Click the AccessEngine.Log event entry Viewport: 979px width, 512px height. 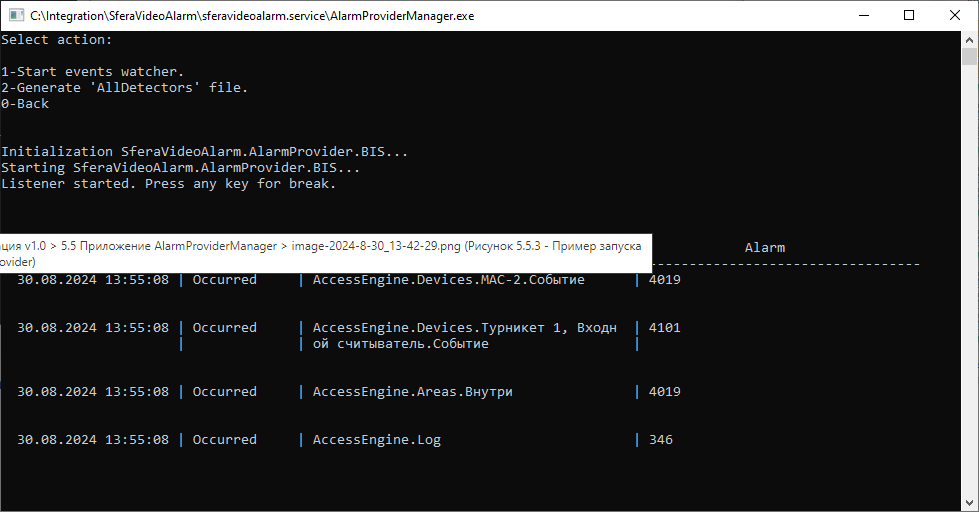(376, 440)
